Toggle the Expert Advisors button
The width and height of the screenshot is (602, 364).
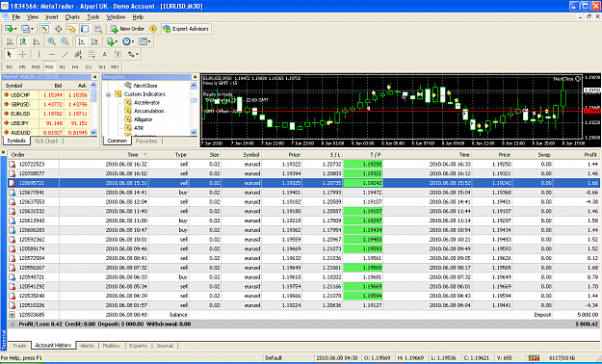coord(186,29)
